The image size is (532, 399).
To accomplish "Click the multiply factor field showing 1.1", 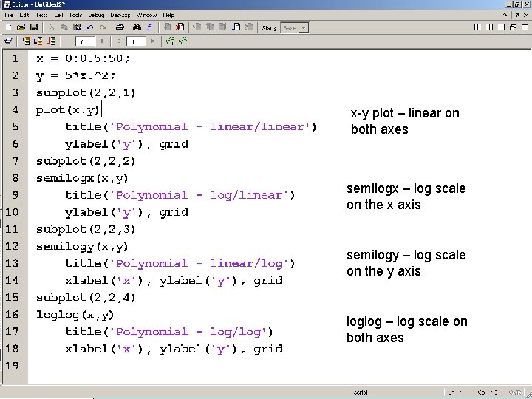I will pos(136,41).
